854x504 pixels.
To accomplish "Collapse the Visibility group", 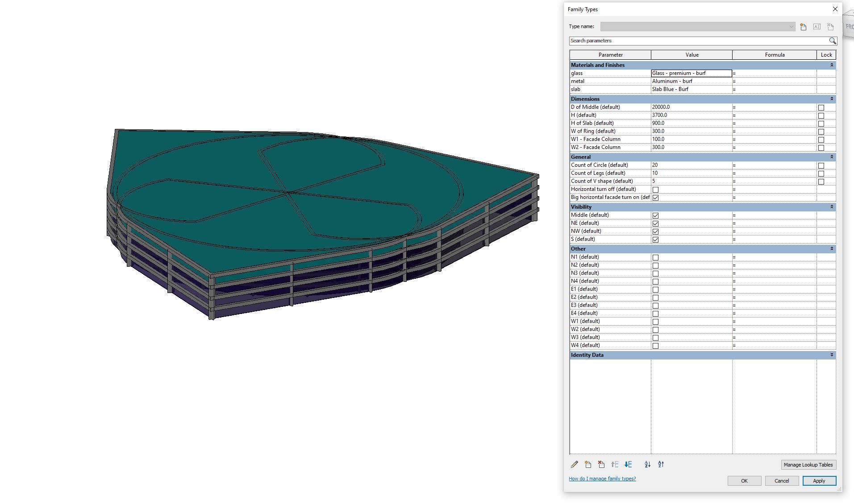I will tap(831, 207).
